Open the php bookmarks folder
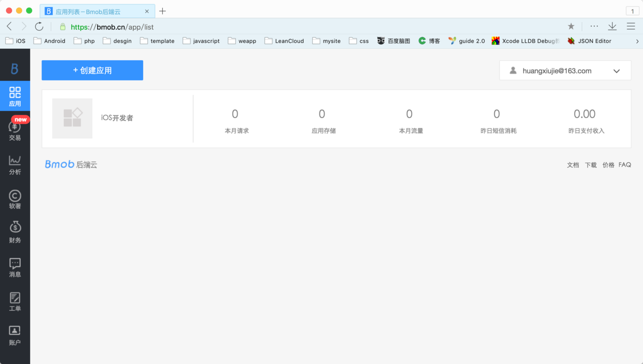Viewport: 643px width, 364px height. [84, 41]
